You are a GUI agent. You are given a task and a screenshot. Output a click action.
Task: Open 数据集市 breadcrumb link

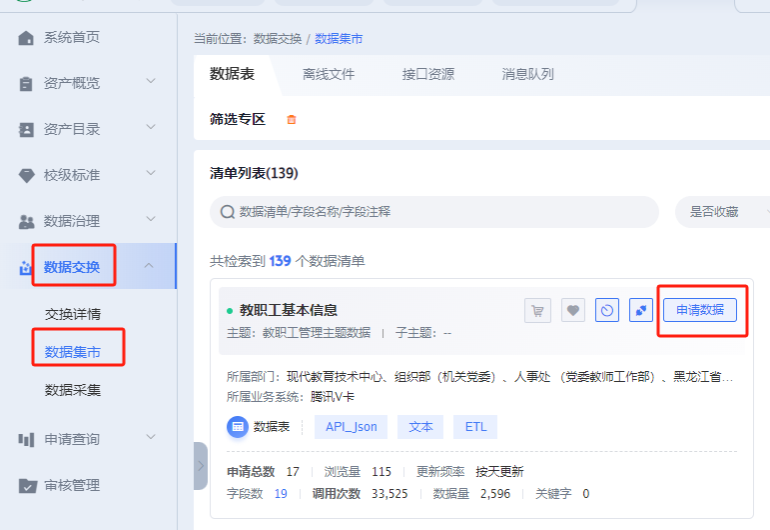click(338, 39)
